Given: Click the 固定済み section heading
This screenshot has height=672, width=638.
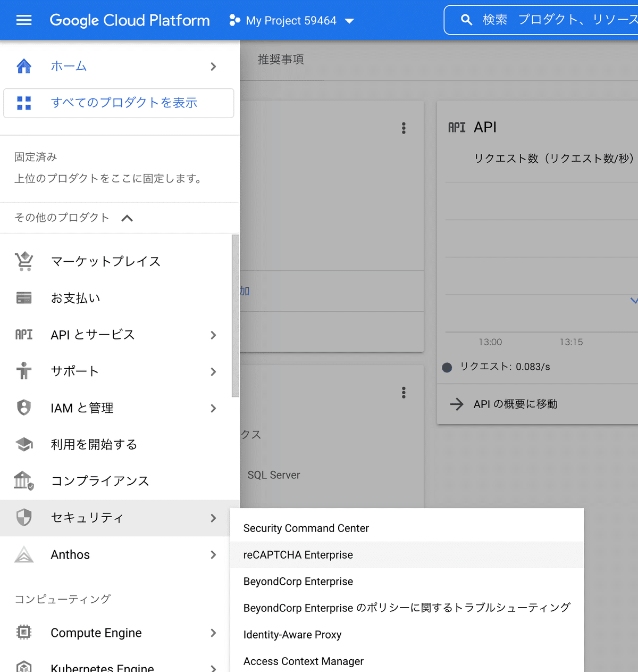Looking at the screenshot, I should (36, 157).
